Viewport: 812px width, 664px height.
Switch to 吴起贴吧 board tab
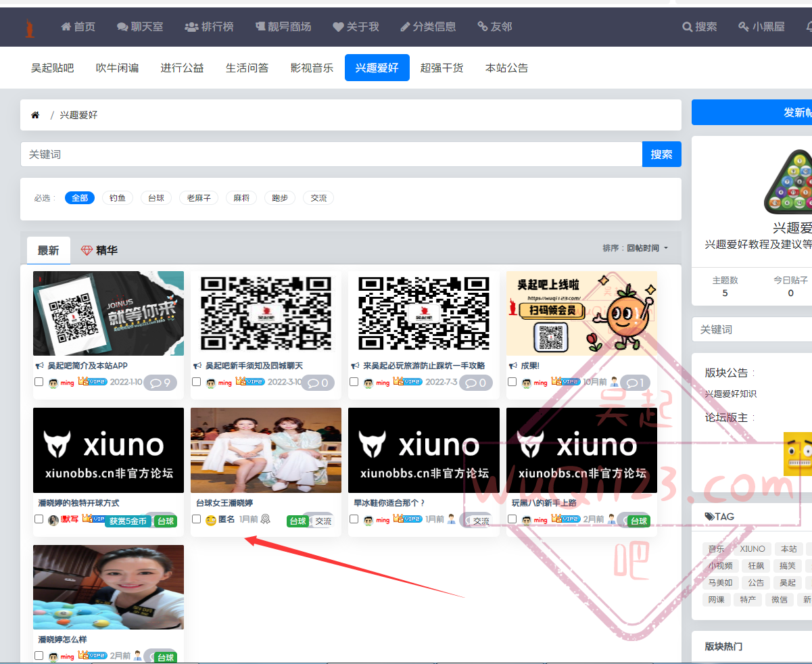coord(52,68)
